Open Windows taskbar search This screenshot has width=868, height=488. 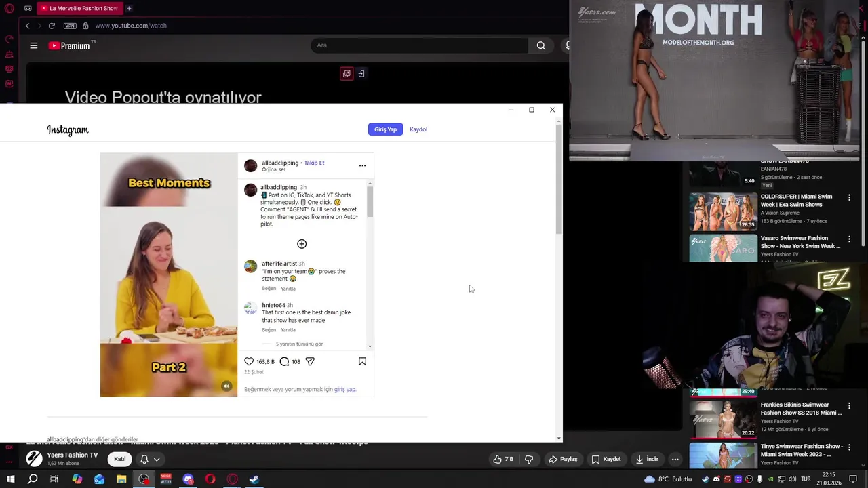coord(33,479)
